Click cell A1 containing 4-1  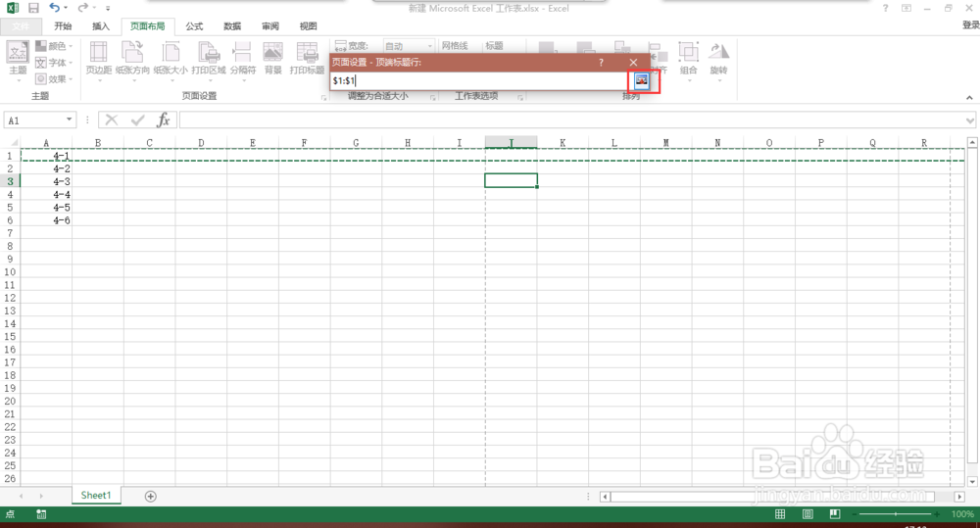pyautogui.click(x=46, y=156)
